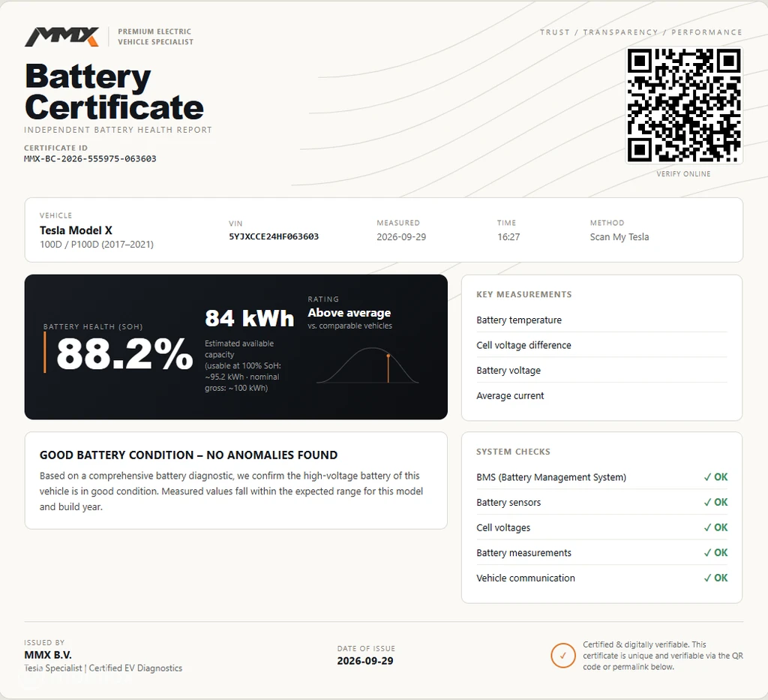Click the vs. comparable vehicles caption

click(x=349, y=326)
